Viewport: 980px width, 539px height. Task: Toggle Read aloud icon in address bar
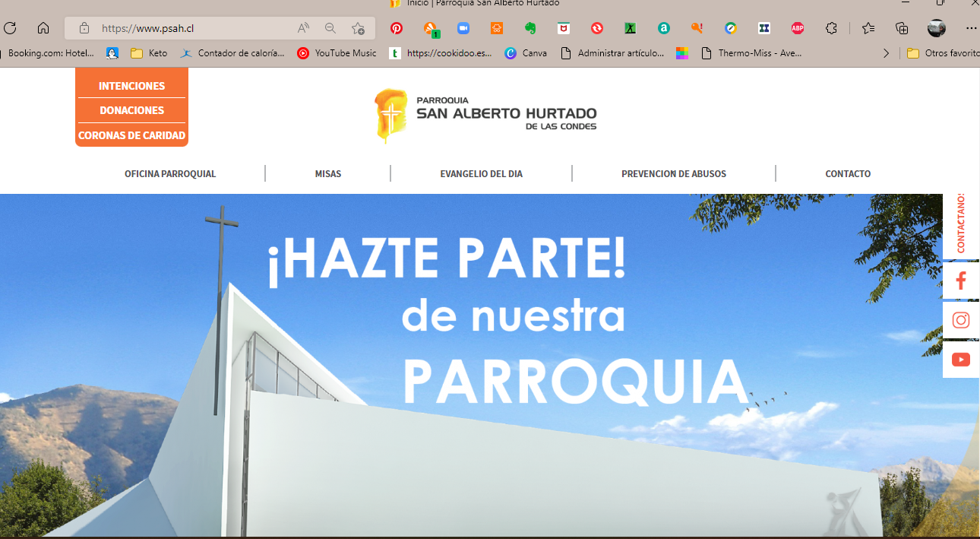(303, 28)
